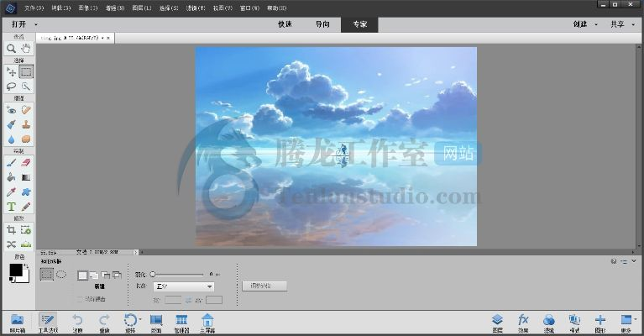
Task: Choose the elliptical marquee shape option
Action: 61,274
